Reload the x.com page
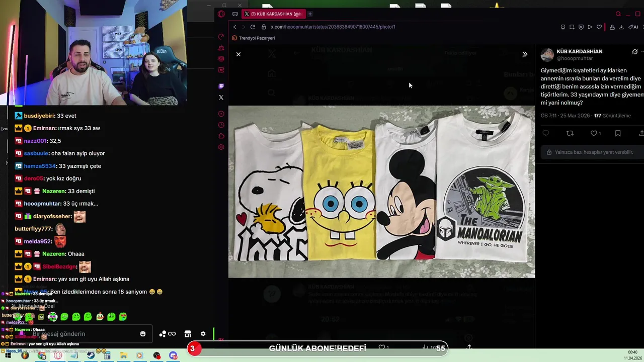Viewport: 644px width, 362px height. 253,27
